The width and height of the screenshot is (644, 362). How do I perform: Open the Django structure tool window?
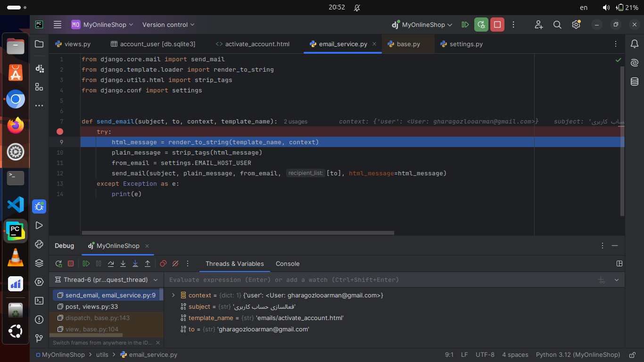(x=39, y=68)
